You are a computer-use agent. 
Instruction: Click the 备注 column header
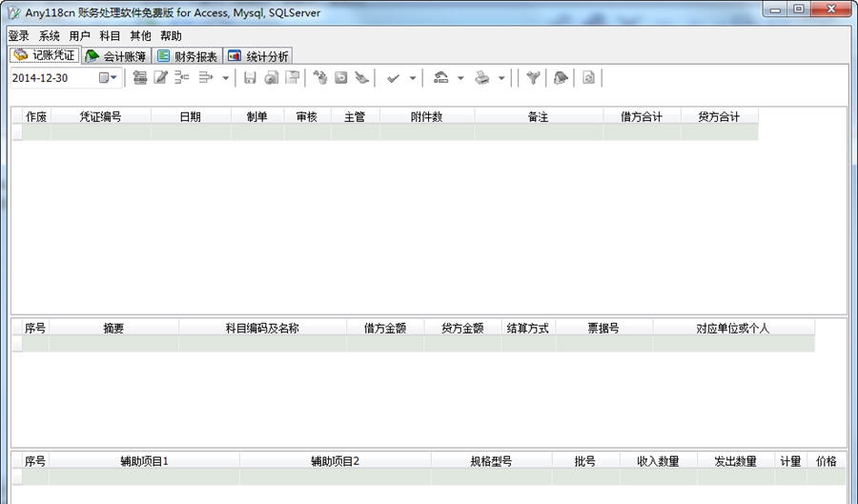[539, 116]
